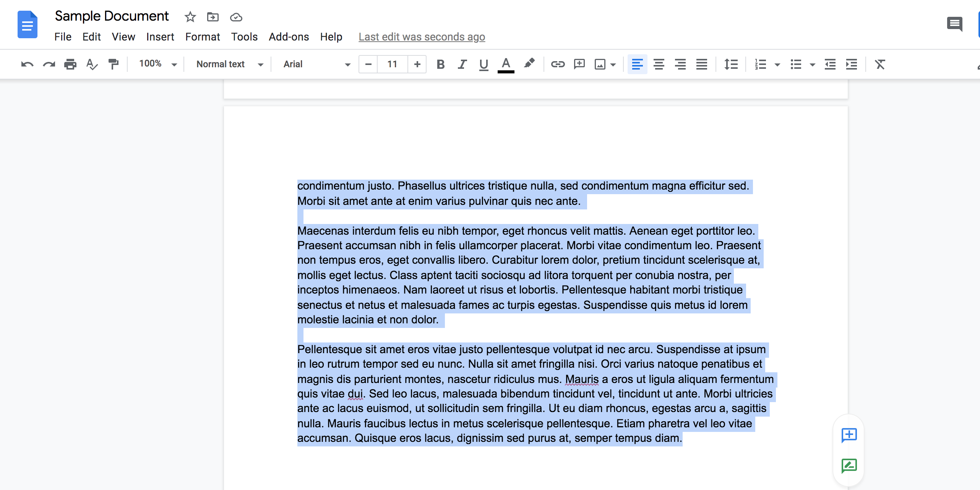Expand the font size dropdown
This screenshot has height=490, width=980.
coord(392,64)
